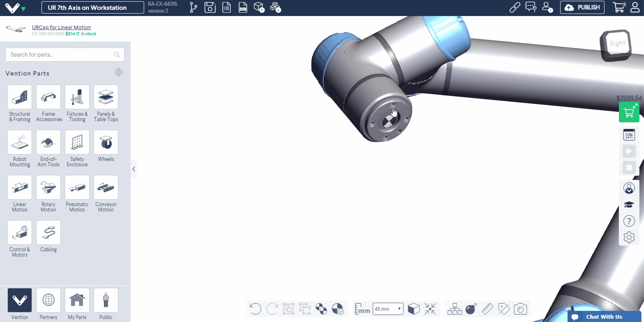Open Pneumatic Motion category

77,194
